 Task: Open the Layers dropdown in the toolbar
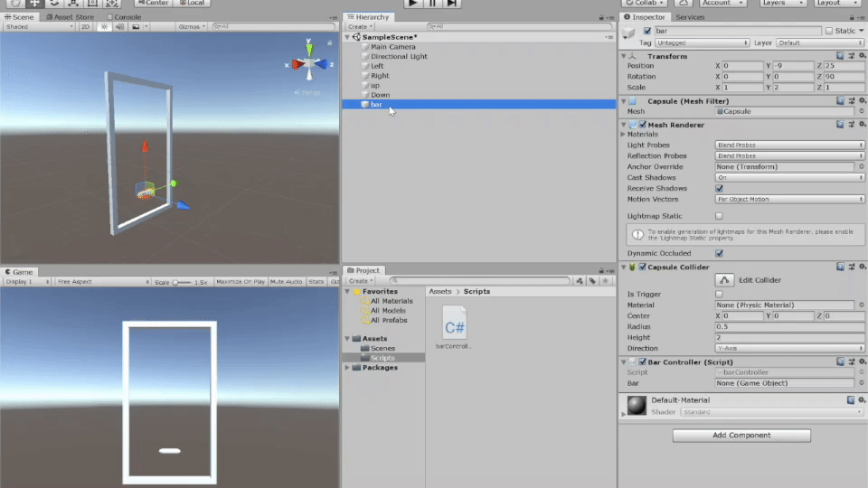[x=781, y=4]
